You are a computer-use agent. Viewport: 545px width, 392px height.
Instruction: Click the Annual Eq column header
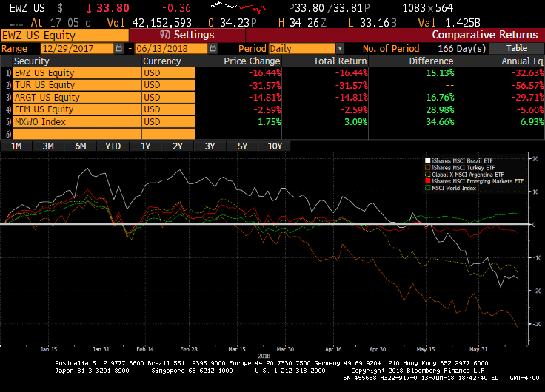point(500,61)
